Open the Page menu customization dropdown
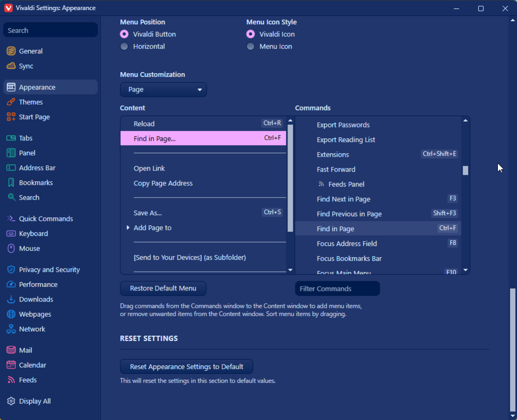Screen dimensions: 517x420 click(163, 90)
